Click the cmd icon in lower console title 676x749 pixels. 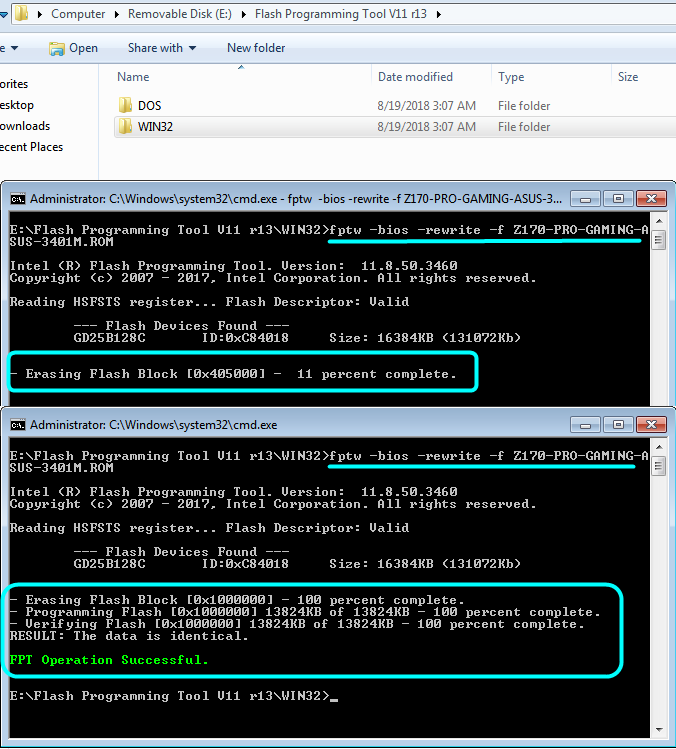click(x=18, y=425)
